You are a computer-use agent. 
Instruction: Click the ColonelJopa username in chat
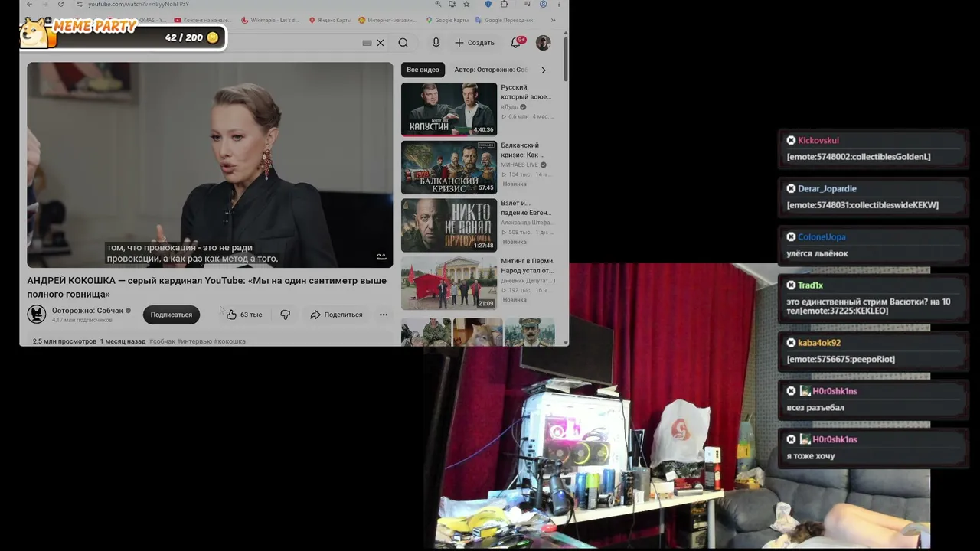coord(822,236)
